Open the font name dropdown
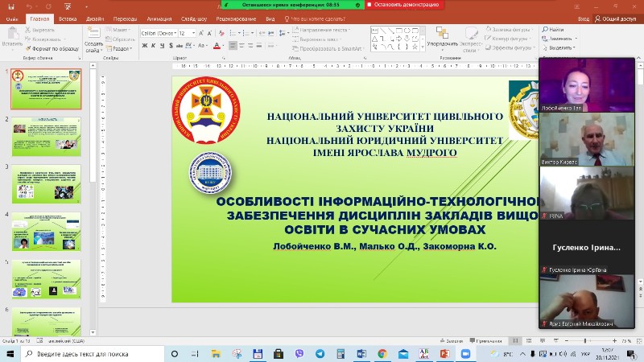The image size is (644, 362). 158,33
